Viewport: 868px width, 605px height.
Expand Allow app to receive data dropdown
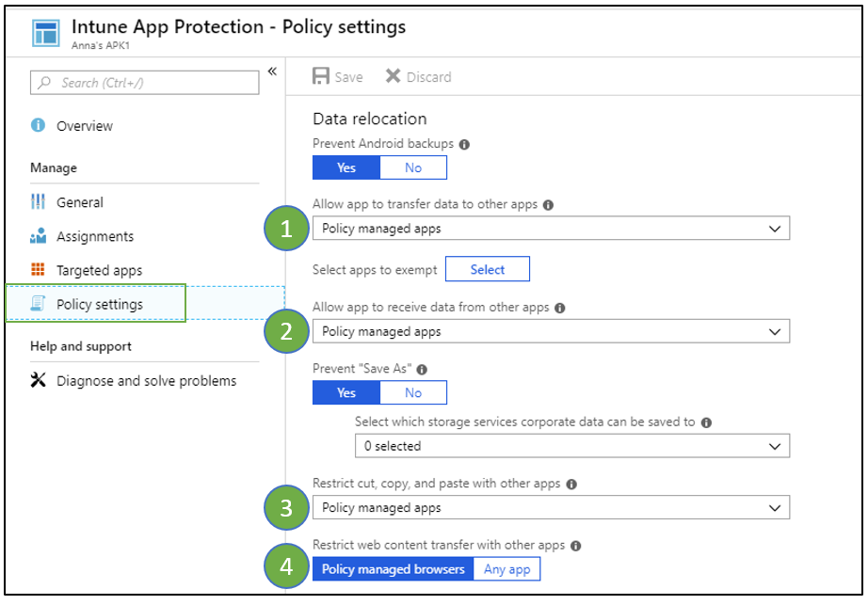point(551,331)
